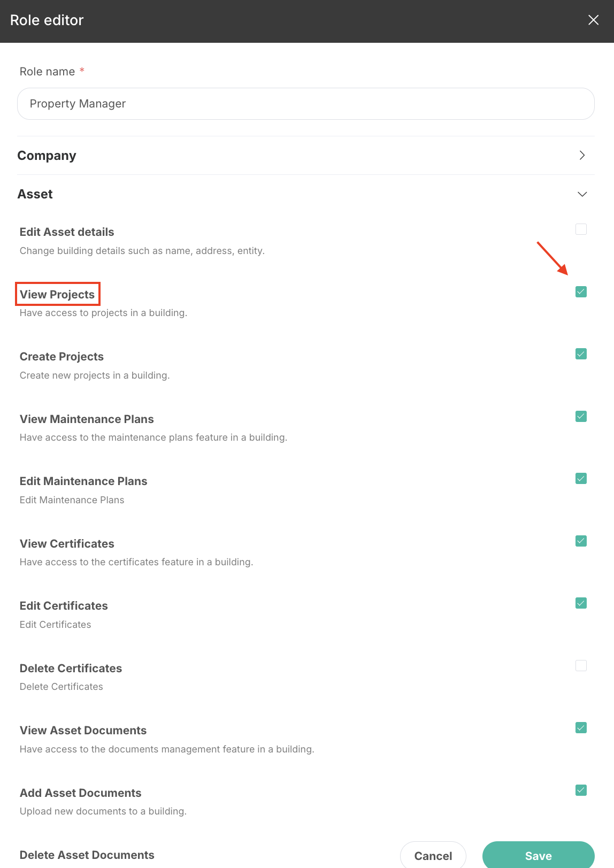Cancel editing the role
The width and height of the screenshot is (614, 868).
(x=433, y=855)
